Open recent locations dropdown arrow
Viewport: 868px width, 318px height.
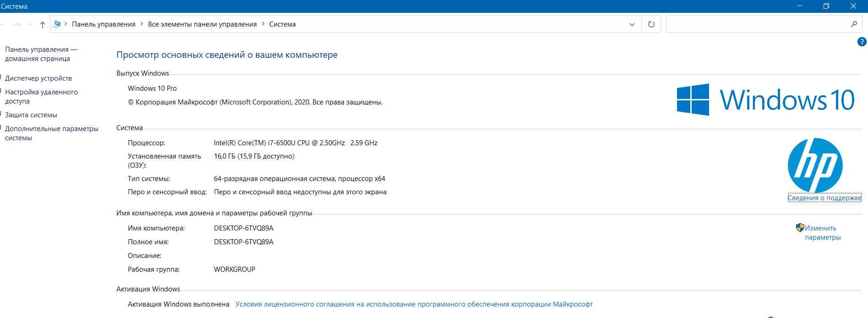coord(31,24)
